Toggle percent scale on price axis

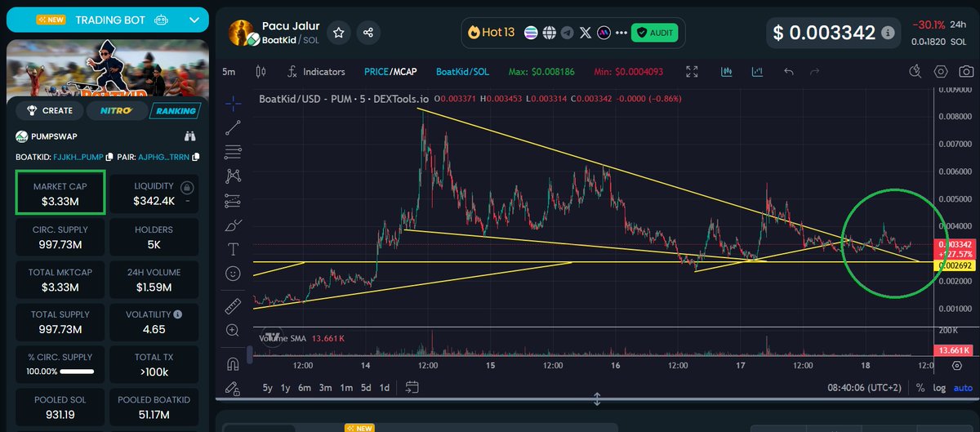(x=920, y=388)
